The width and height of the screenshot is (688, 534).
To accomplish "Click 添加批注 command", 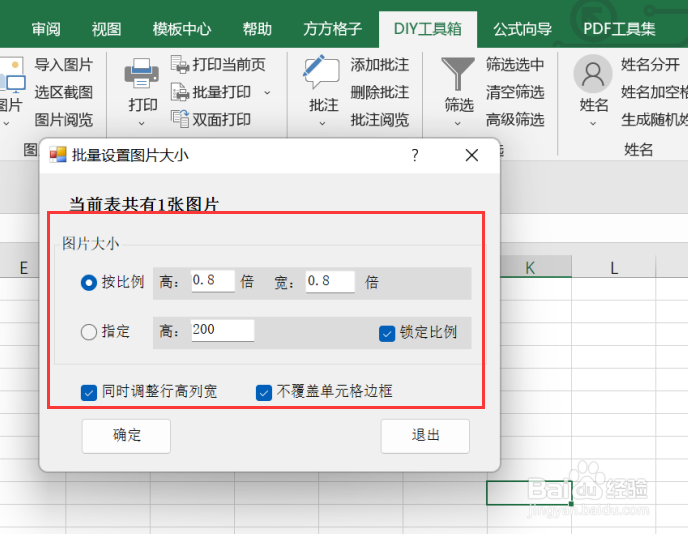I will (x=380, y=65).
